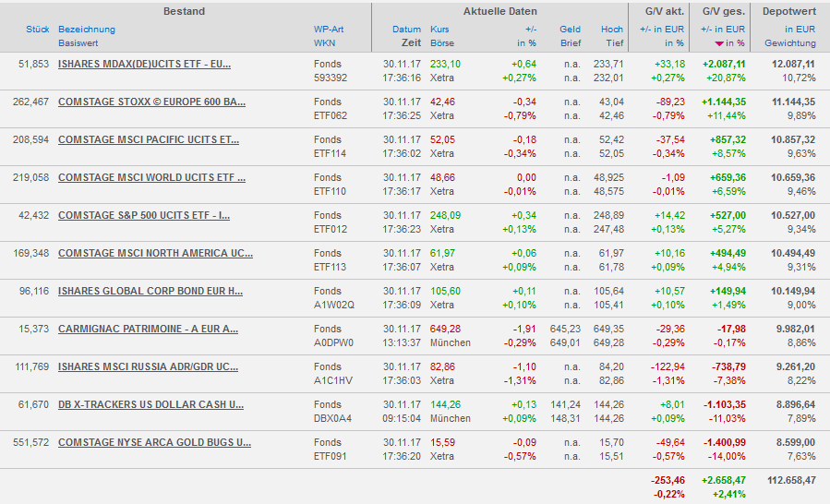This screenshot has height=504, width=830.
Task: Click the sort arrow beside G/V ges. in %
Action: point(718,43)
